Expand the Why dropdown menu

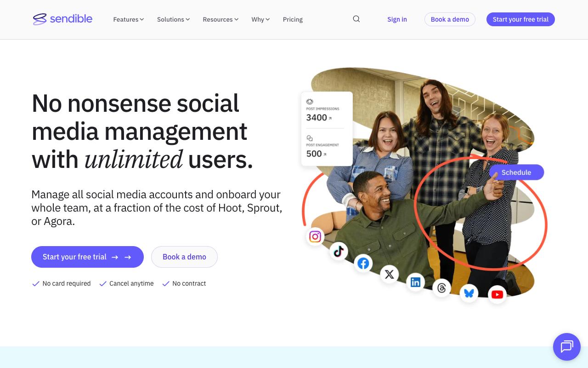tap(260, 19)
